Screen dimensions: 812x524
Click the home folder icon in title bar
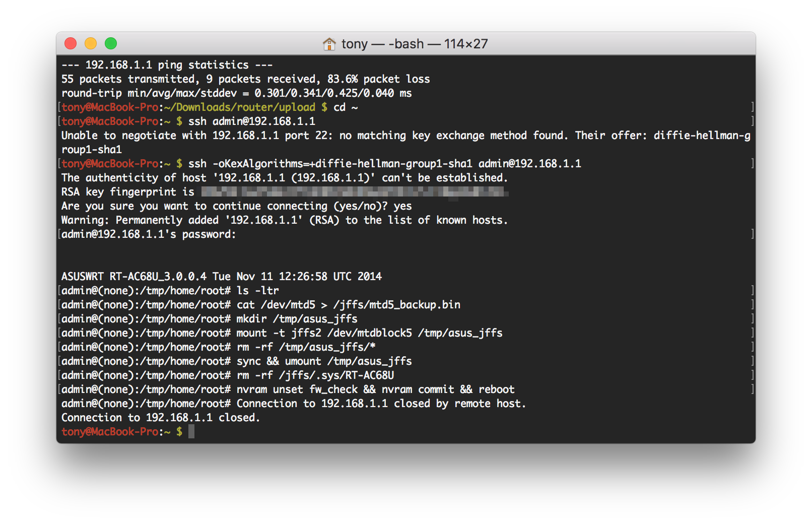pos(329,44)
